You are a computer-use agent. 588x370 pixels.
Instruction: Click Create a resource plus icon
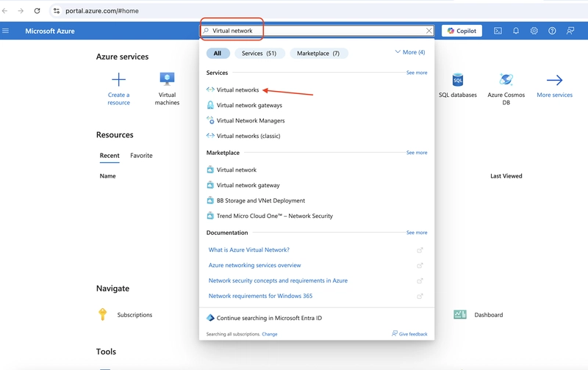[x=118, y=79]
